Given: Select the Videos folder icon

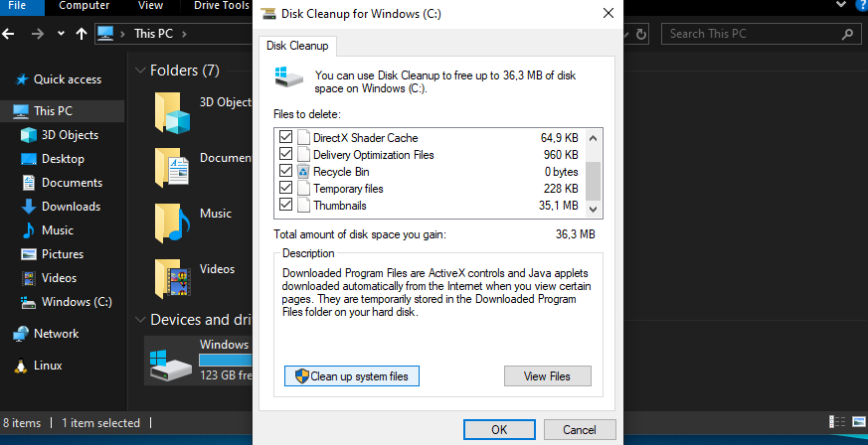Looking at the screenshot, I should pyautogui.click(x=172, y=279).
